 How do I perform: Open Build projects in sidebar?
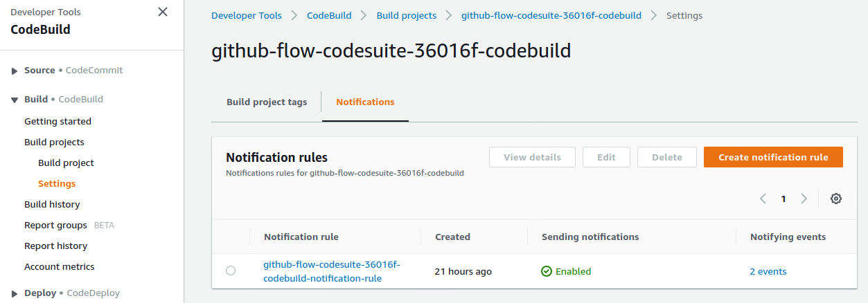[x=54, y=142]
